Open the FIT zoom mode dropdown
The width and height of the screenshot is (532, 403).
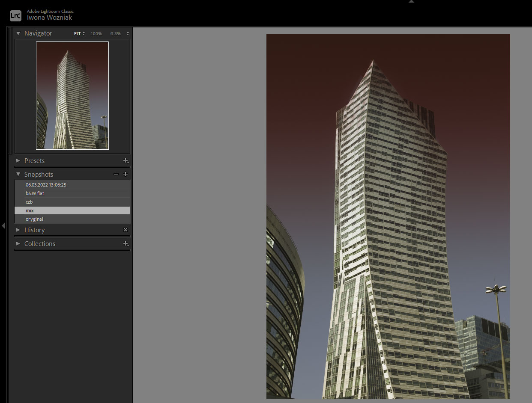click(79, 33)
